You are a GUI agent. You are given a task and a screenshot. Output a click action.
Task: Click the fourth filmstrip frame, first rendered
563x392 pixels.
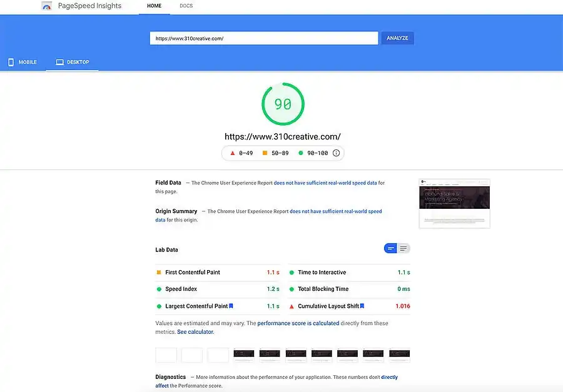tap(244, 355)
